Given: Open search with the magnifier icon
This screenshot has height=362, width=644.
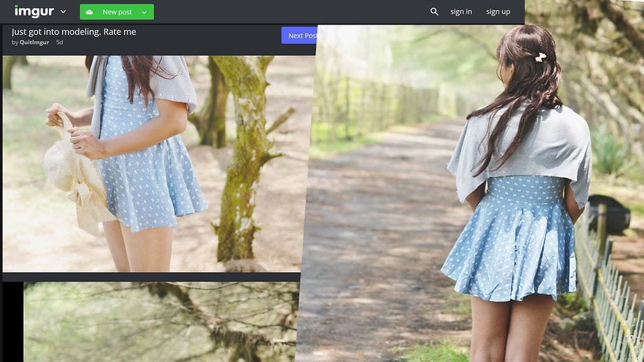Looking at the screenshot, I should (x=434, y=12).
